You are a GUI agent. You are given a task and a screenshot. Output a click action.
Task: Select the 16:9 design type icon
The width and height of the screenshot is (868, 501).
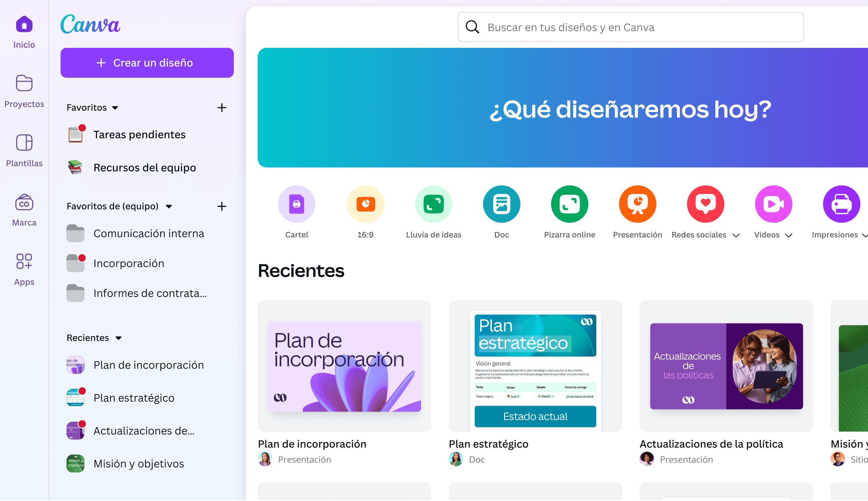(365, 204)
